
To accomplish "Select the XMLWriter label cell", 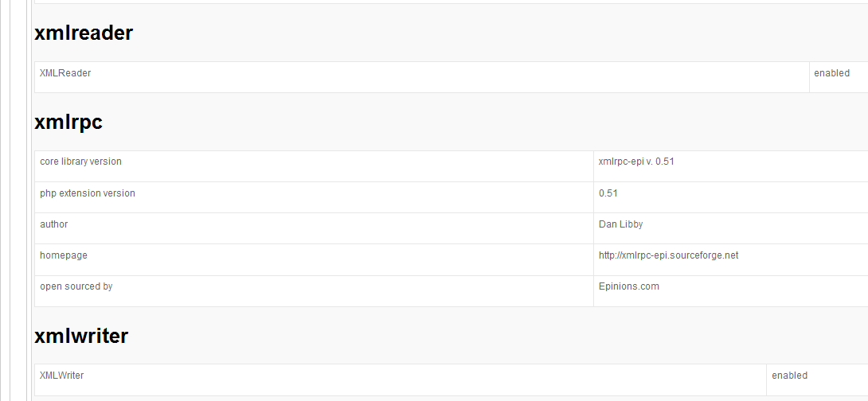I will pyautogui.click(x=62, y=376).
